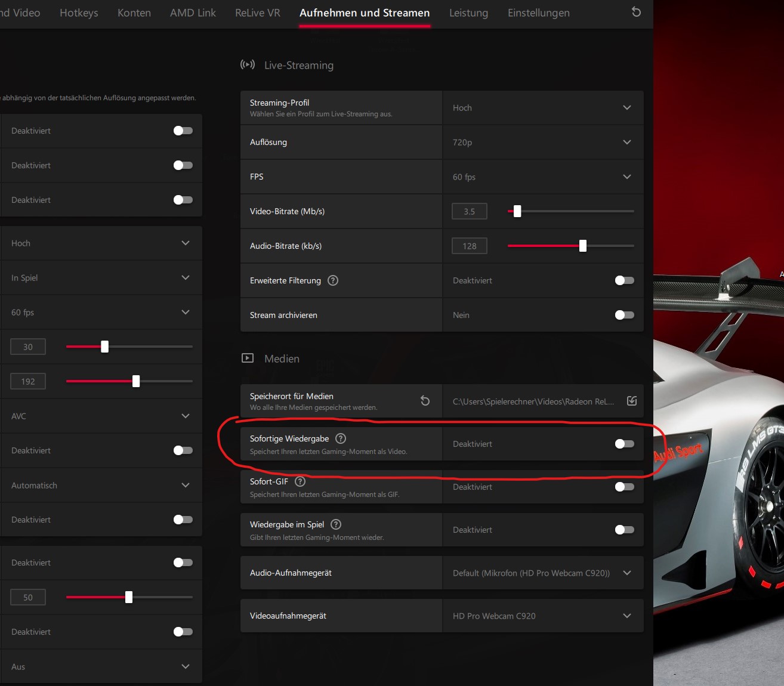Open the Streaming-Profil dropdown
Image resolution: width=784 pixels, height=686 pixels.
tap(542, 108)
